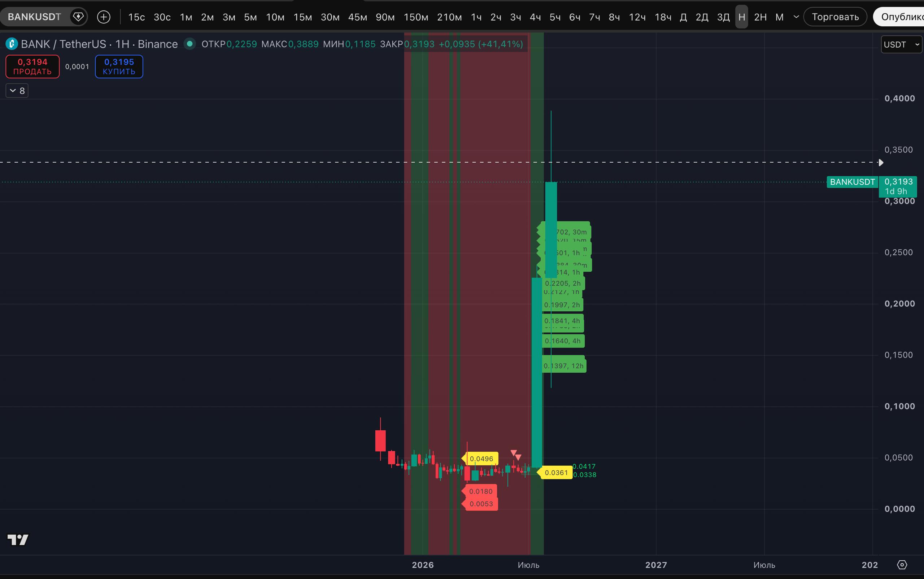
Task: Open chart settings hexagon icon
Action: [x=902, y=565]
